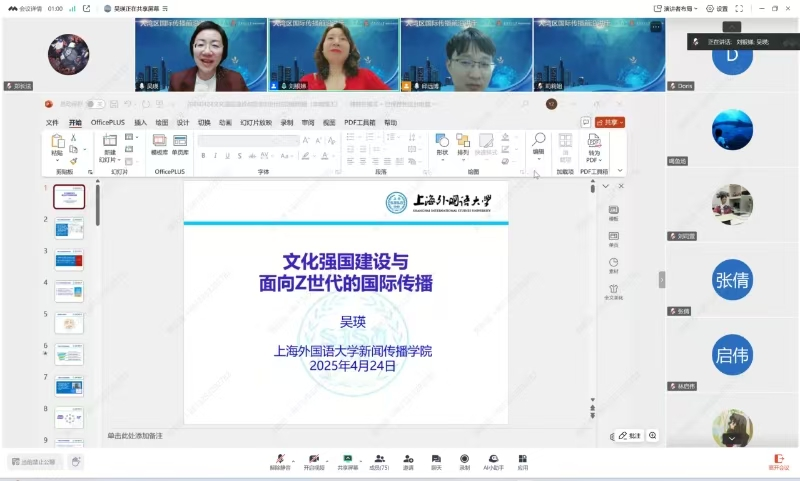Open the speaker view layout dropdown
800x481 pixels.
(650, 7)
